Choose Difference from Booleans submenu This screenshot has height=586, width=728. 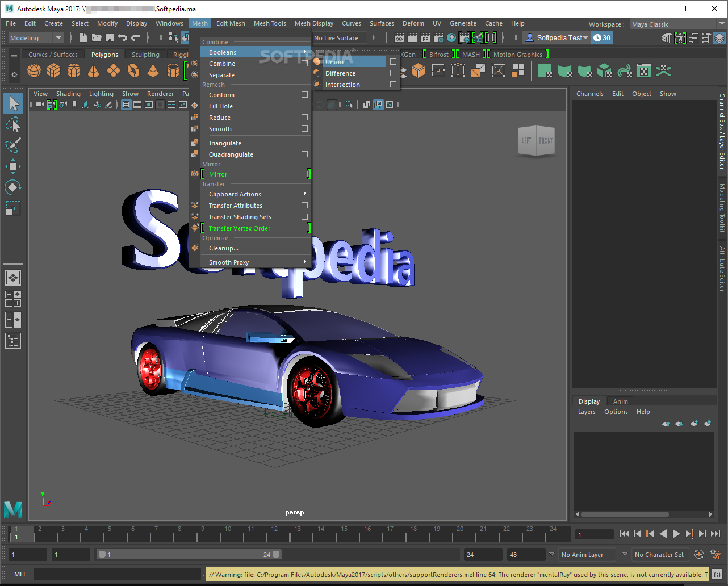[x=340, y=73]
